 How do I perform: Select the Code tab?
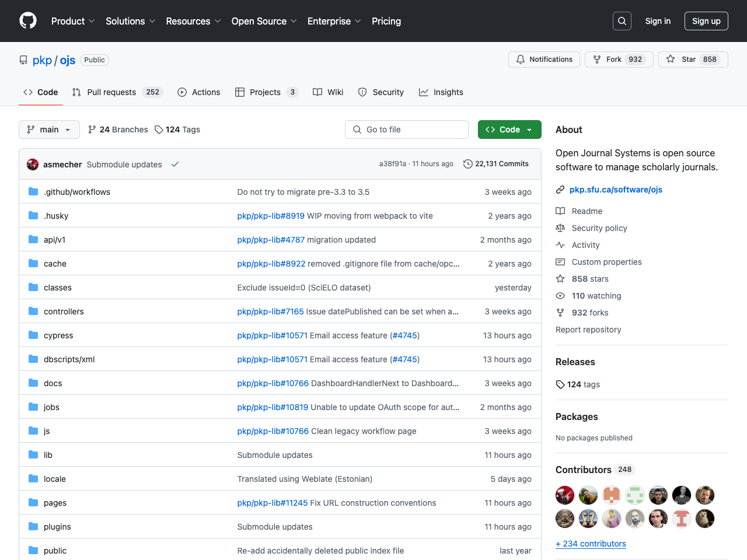click(41, 92)
